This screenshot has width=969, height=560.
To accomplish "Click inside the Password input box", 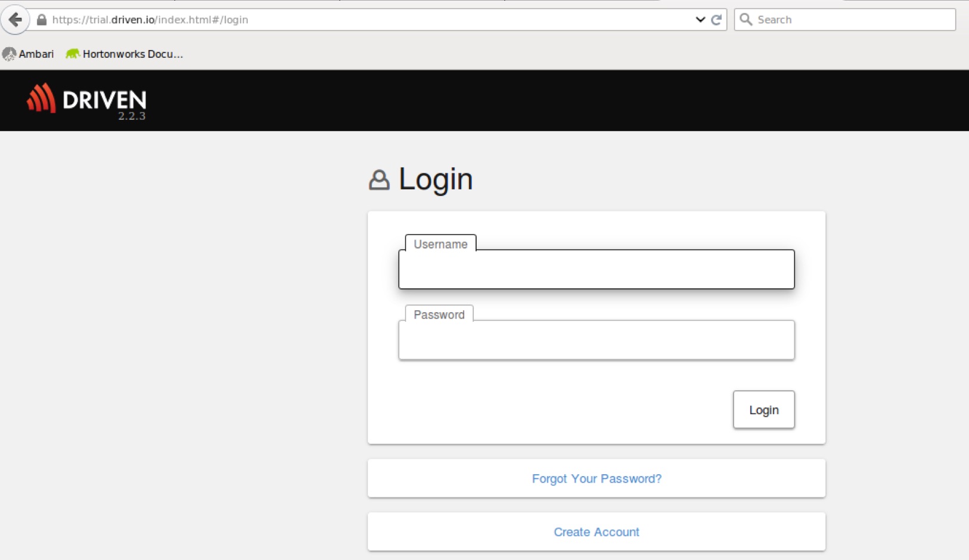I will pos(596,340).
